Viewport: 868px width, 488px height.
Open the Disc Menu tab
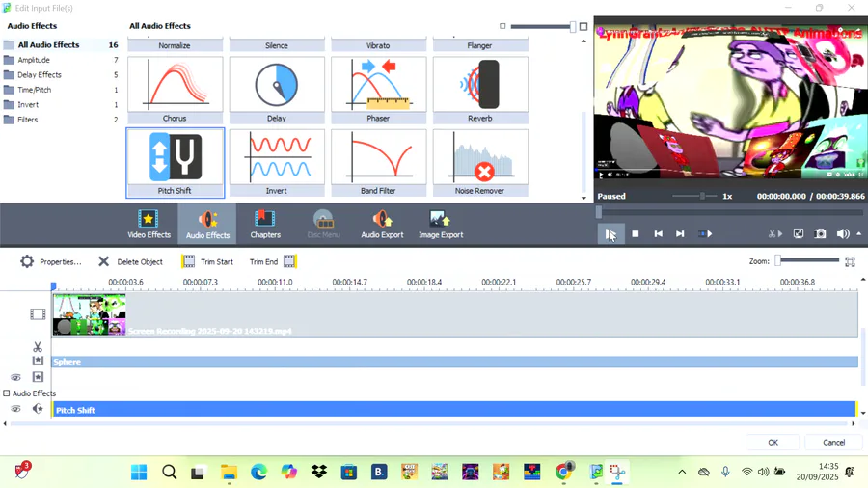(323, 224)
